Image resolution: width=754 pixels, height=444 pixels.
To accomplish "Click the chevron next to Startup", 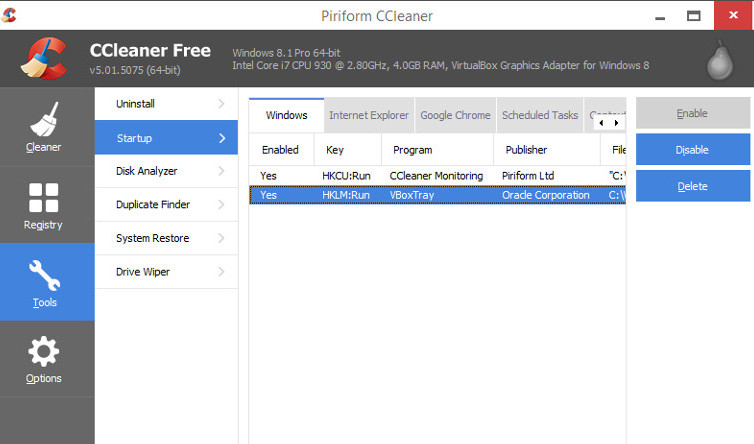I will point(222,139).
